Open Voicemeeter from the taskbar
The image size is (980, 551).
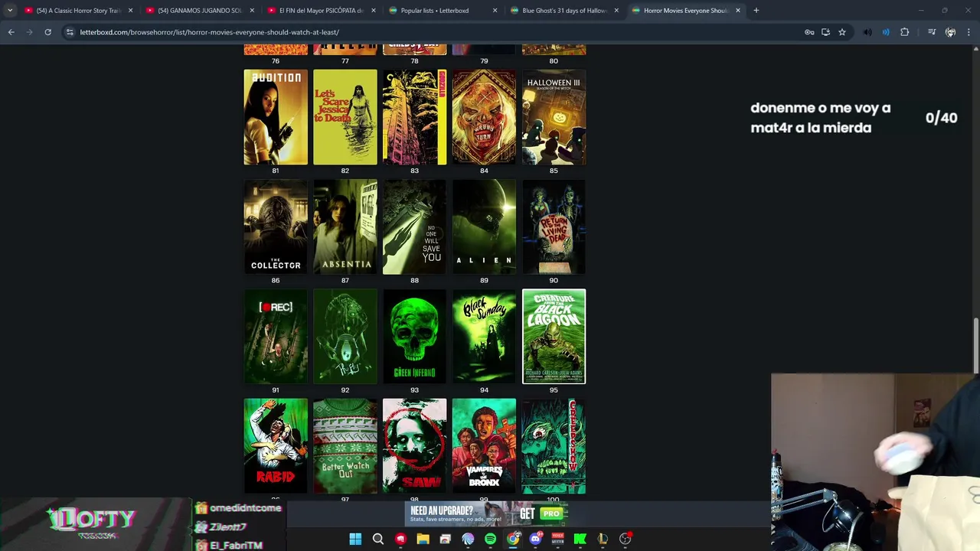(x=557, y=539)
